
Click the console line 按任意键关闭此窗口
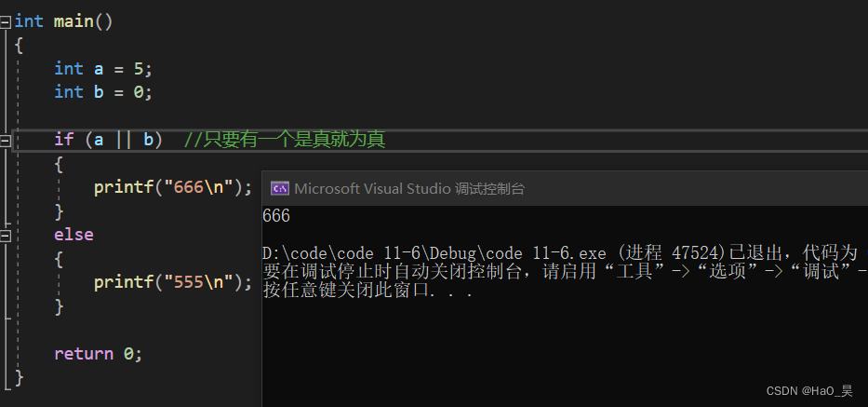coord(368,290)
